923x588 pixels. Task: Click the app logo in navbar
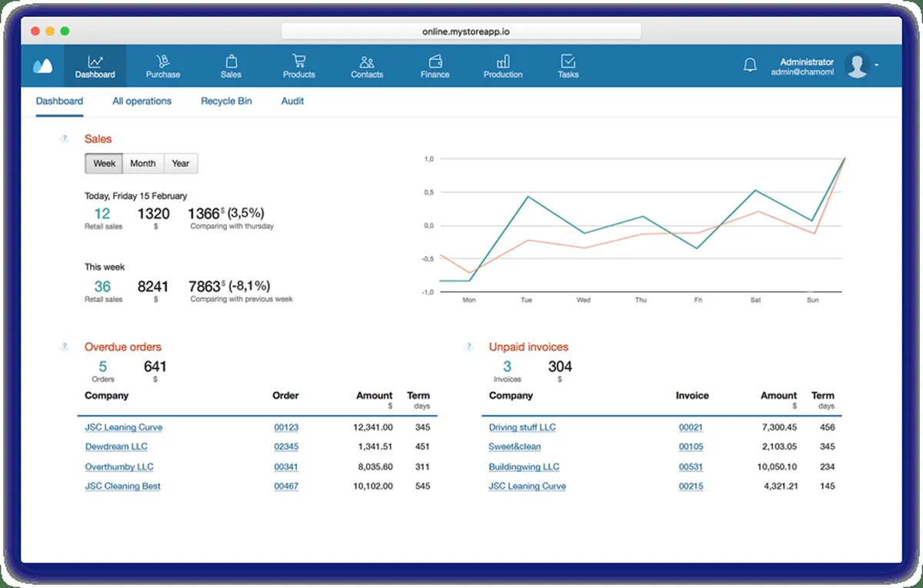[42, 66]
